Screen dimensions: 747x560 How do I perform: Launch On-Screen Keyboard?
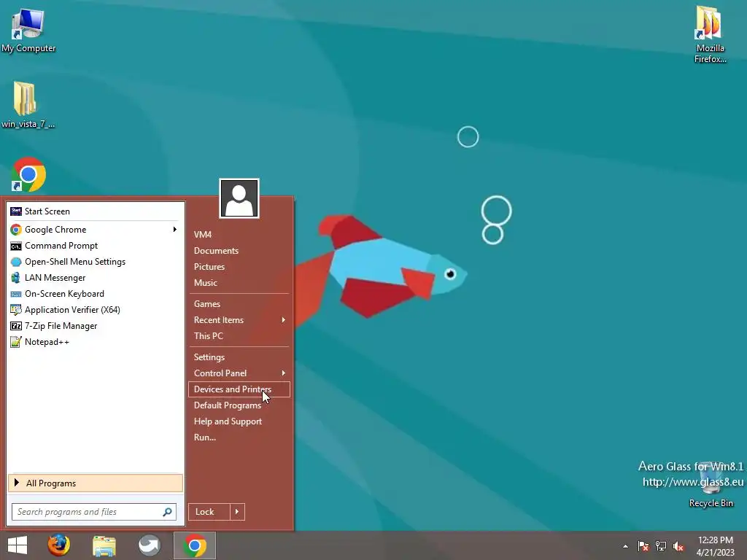[x=96, y=294]
